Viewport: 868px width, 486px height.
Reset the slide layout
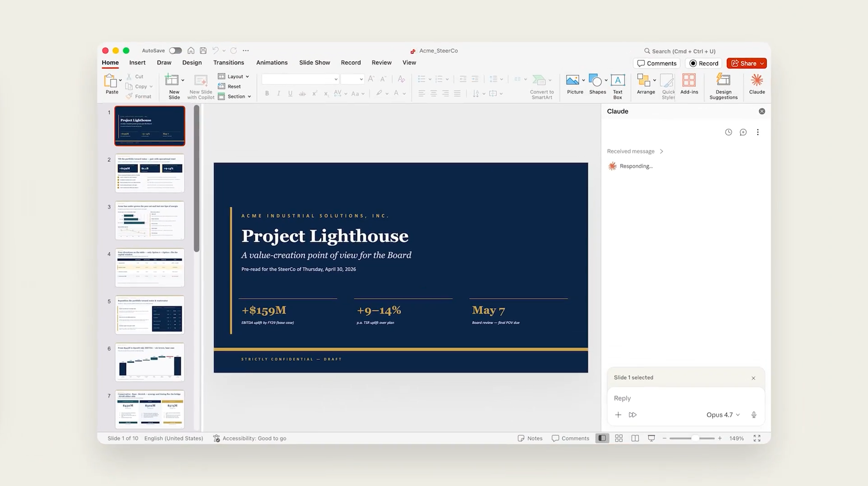[x=230, y=86]
